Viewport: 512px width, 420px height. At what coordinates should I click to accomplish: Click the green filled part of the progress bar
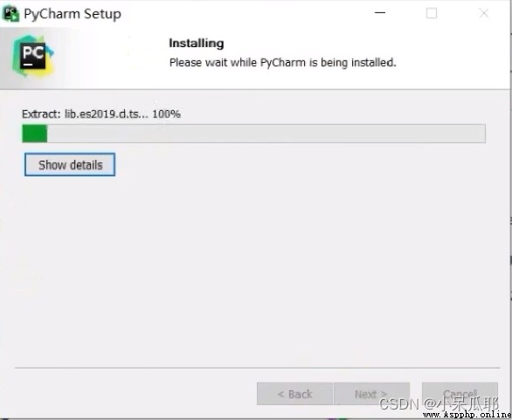[x=35, y=134]
